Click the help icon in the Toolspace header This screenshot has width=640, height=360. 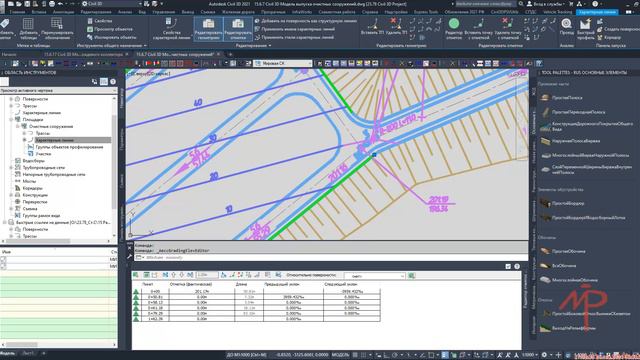coord(113,82)
